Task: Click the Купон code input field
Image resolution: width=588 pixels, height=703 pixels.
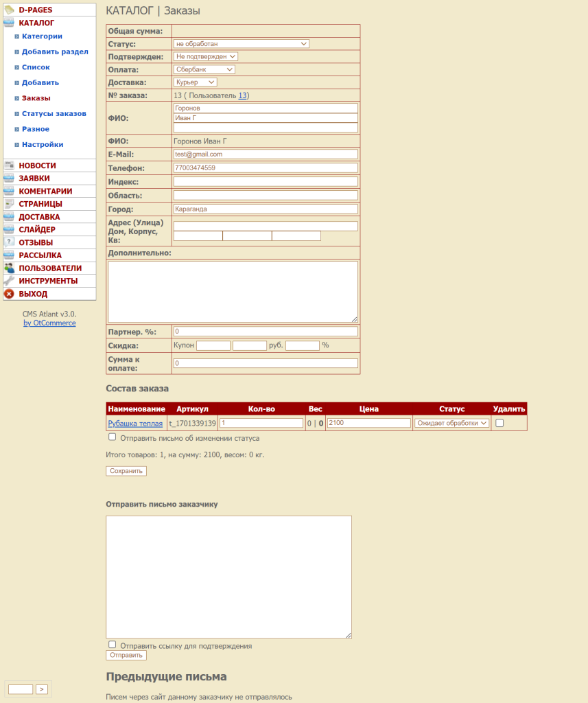Action: [213, 345]
